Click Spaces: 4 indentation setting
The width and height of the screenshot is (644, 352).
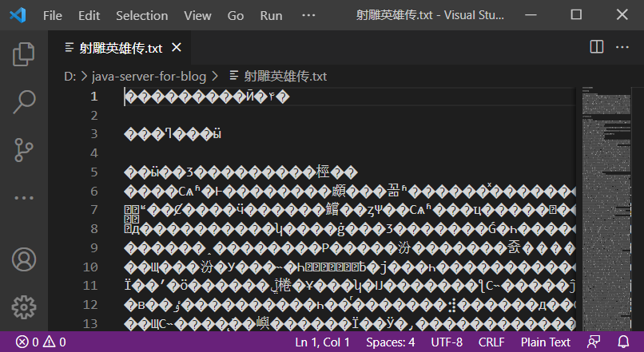point(390,342)
